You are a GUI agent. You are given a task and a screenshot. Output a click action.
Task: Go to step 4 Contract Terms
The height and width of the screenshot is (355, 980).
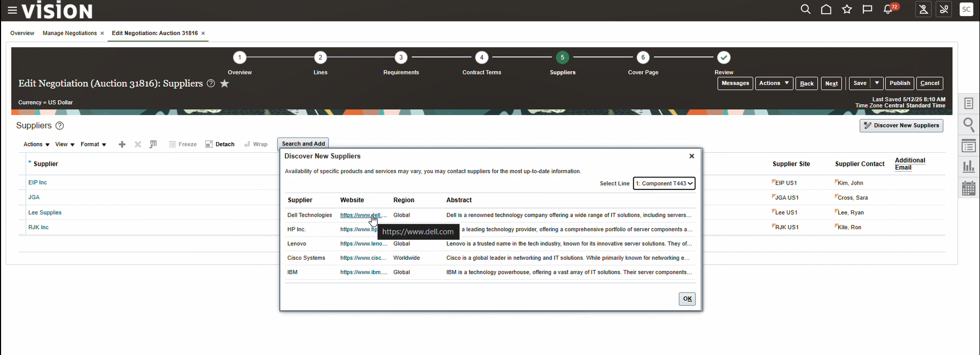pyautogui.click(x=481, y=58)
